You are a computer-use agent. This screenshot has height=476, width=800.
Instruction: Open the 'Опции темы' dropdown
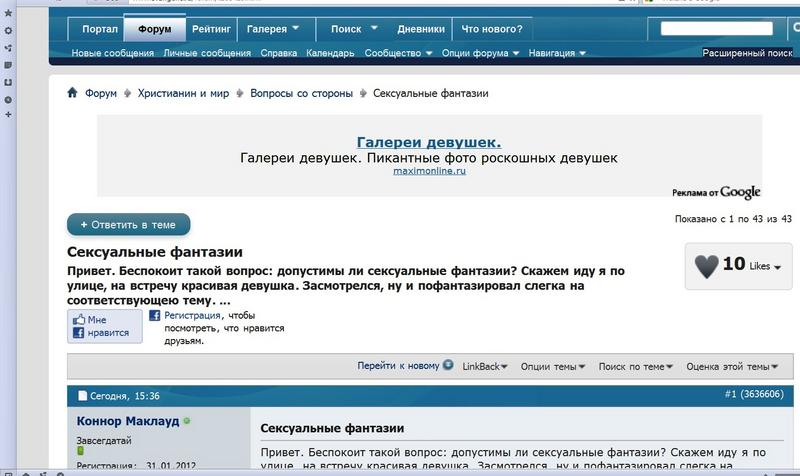tap(553, 367)
